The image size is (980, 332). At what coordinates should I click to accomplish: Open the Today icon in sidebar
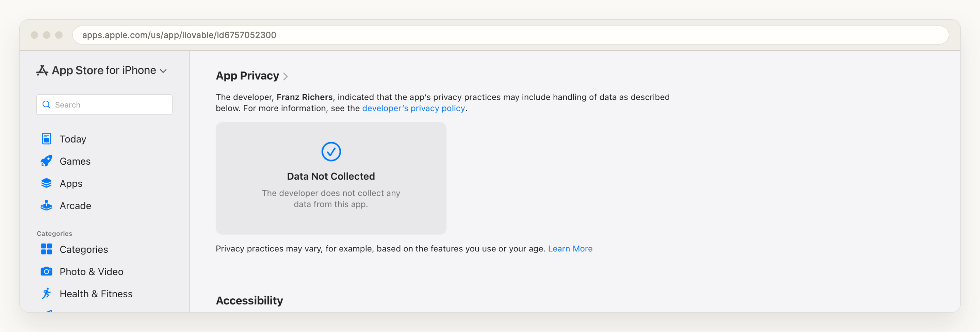[46, 139]
